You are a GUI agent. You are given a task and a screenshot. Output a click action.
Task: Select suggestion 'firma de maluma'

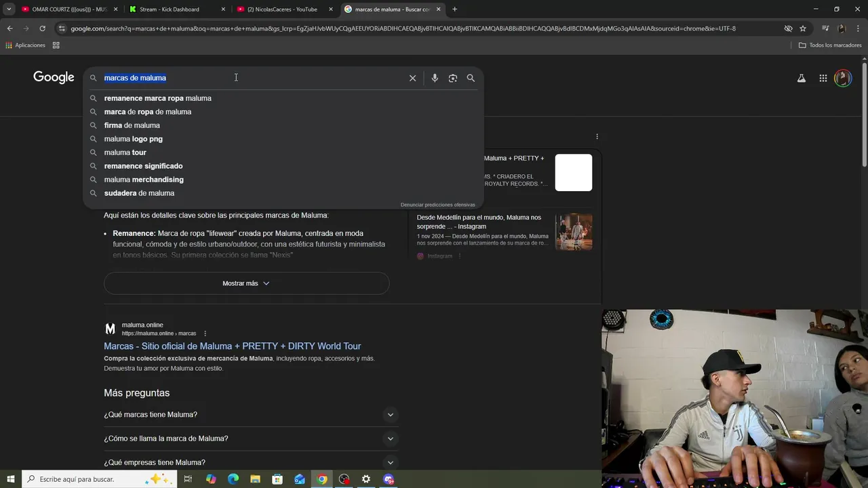pos(132,125)
